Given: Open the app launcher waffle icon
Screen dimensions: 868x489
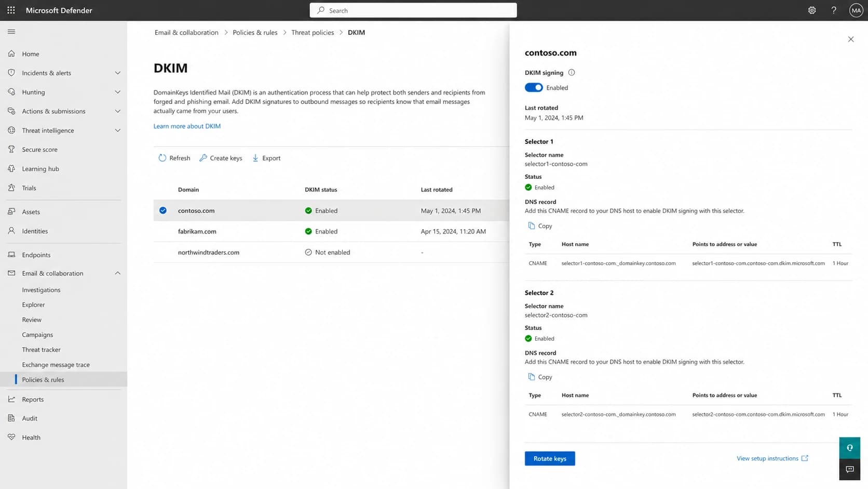Looking at the screenshot, I should [x=11, y=10].
